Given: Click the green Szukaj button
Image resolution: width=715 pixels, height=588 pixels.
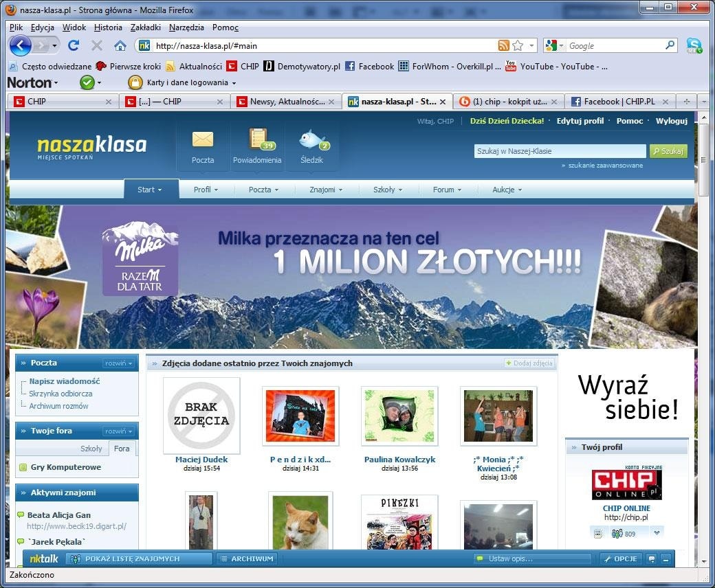Looking at the screenshot, I should 668,150.
